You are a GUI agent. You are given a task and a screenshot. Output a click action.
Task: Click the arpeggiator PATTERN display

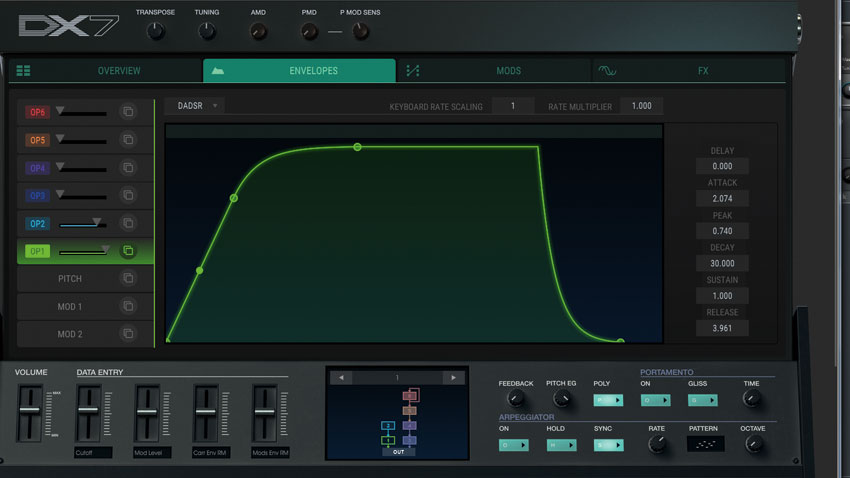pos(705,444)
